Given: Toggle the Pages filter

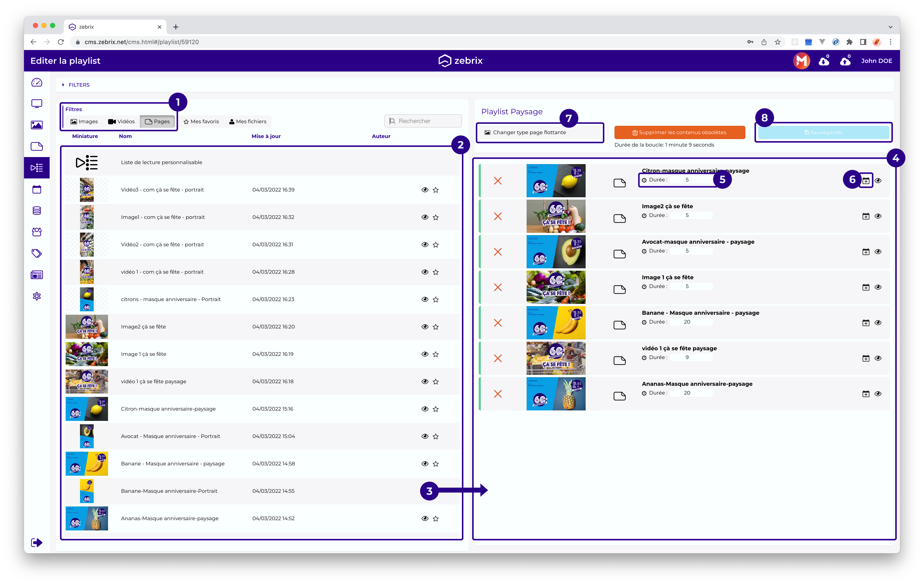Looking at the screenshot, I should tap(157, 122).
